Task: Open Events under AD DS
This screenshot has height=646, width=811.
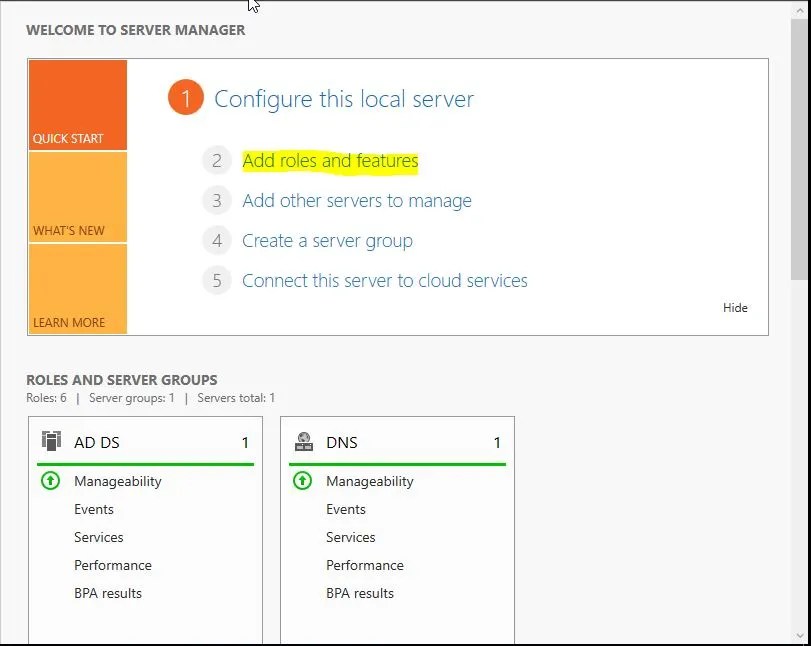Action: pos(94,509)
